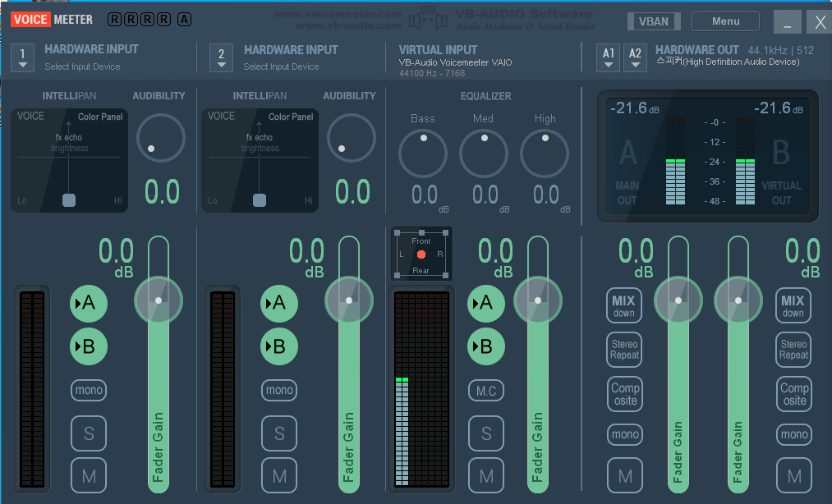The image size is (832, 504).
Task: Enable mono on Hardware Input 1 strip
Action: click(x=89, y=391)
